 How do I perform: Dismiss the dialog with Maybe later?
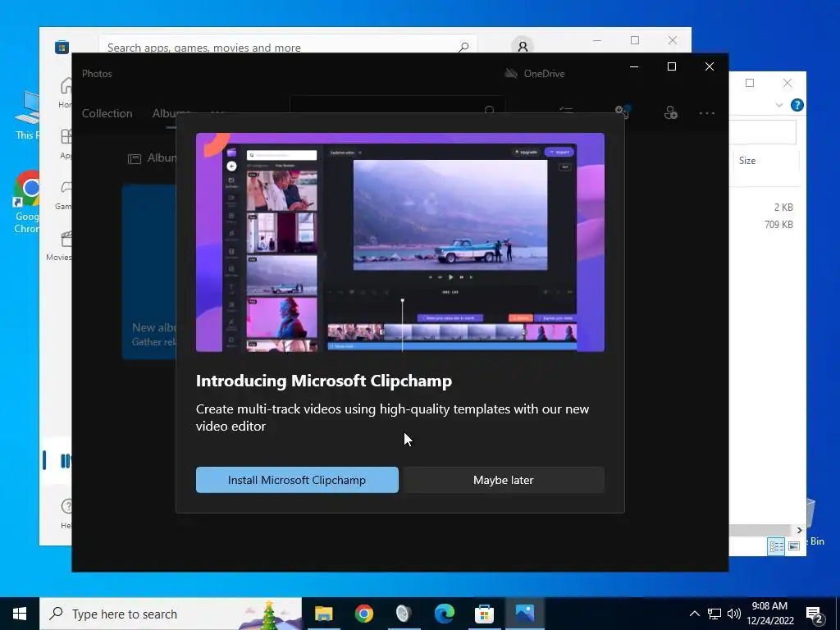click(504, 480)
